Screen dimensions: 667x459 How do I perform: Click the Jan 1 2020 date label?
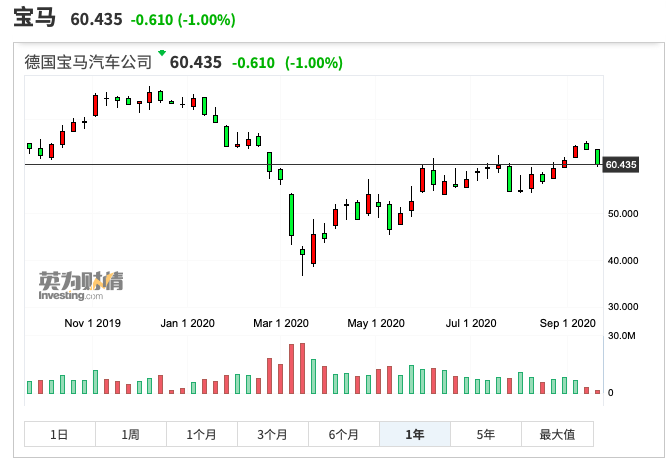[x=187, y=323]
